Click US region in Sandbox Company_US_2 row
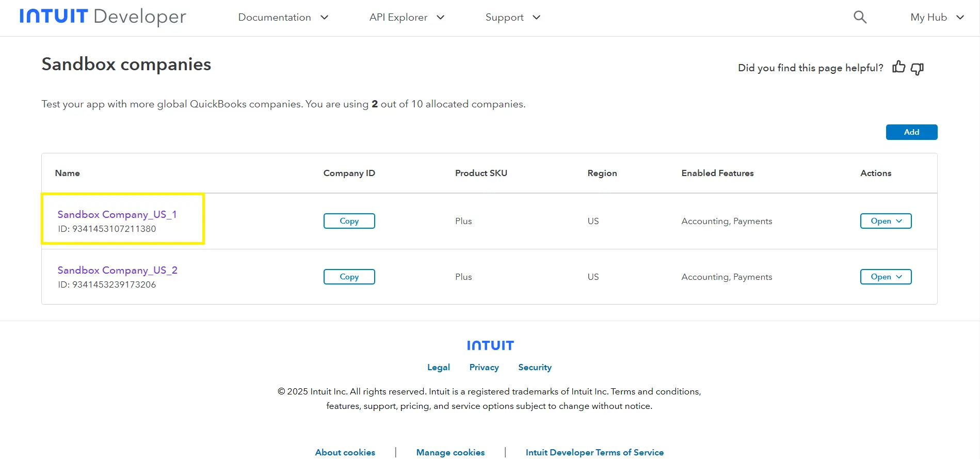This screenshot has height=459, width=980. tap(593, 277)
